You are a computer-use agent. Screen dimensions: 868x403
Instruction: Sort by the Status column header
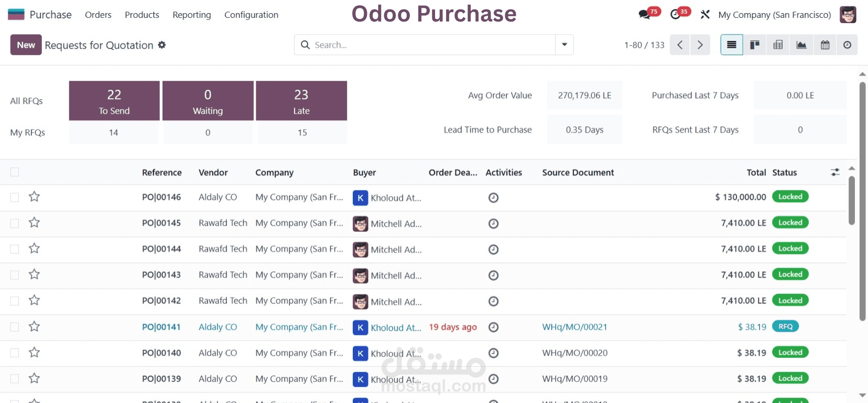[785, 173]
